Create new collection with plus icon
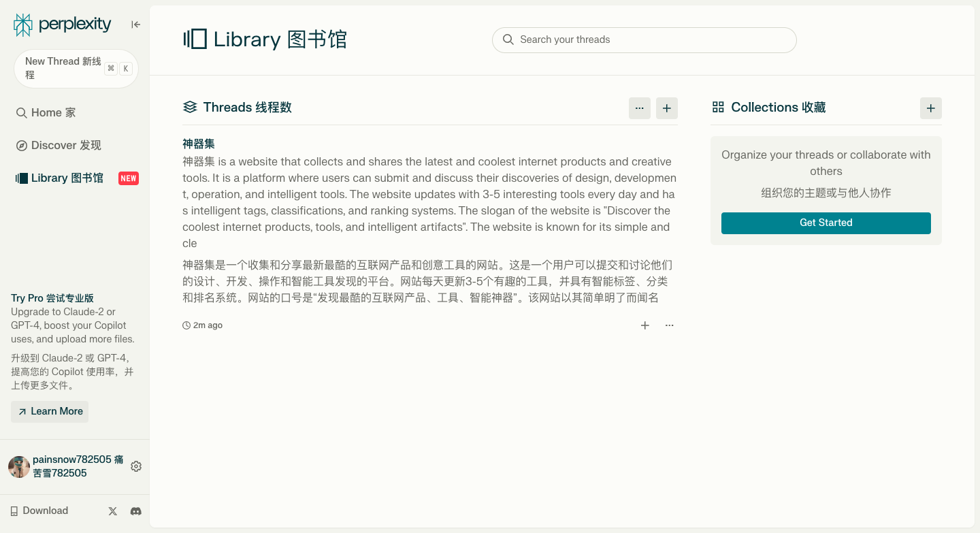This screenshot has width=980, height=533. (930, 108)
